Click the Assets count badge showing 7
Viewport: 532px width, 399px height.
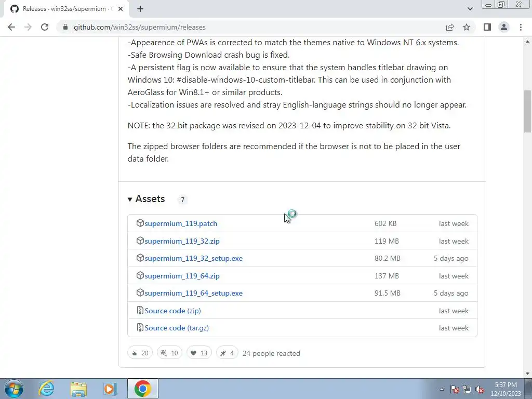[182, 199]
